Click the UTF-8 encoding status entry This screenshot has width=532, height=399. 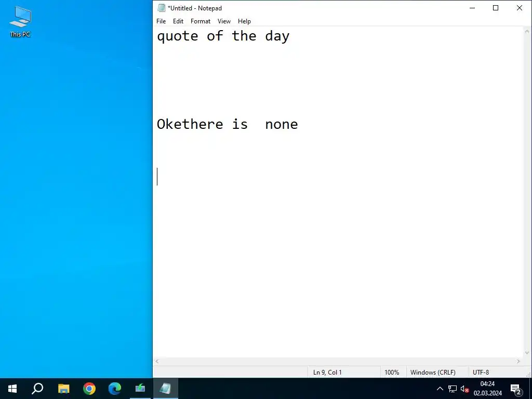481,372
